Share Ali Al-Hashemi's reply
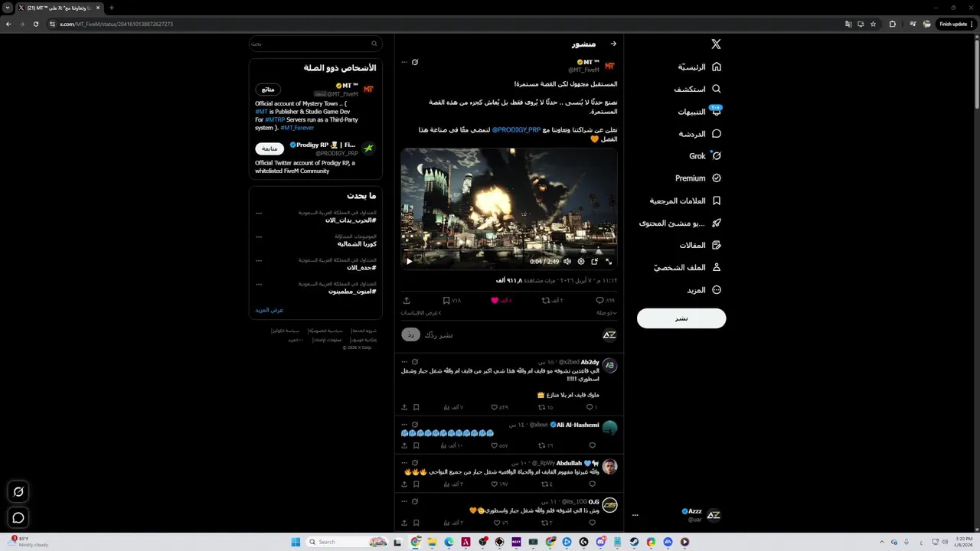This screenshot has width=980, height=551. (x=405, y=445)
